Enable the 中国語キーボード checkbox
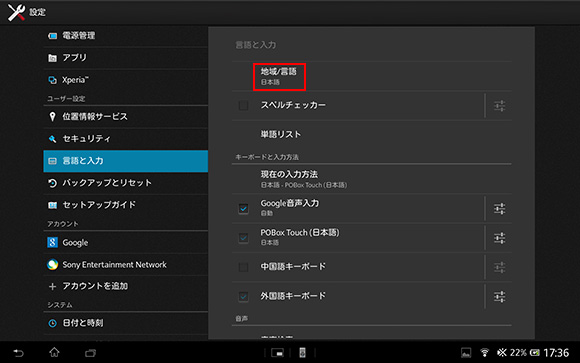Screen dimensions: 580x363 point(243,267)
